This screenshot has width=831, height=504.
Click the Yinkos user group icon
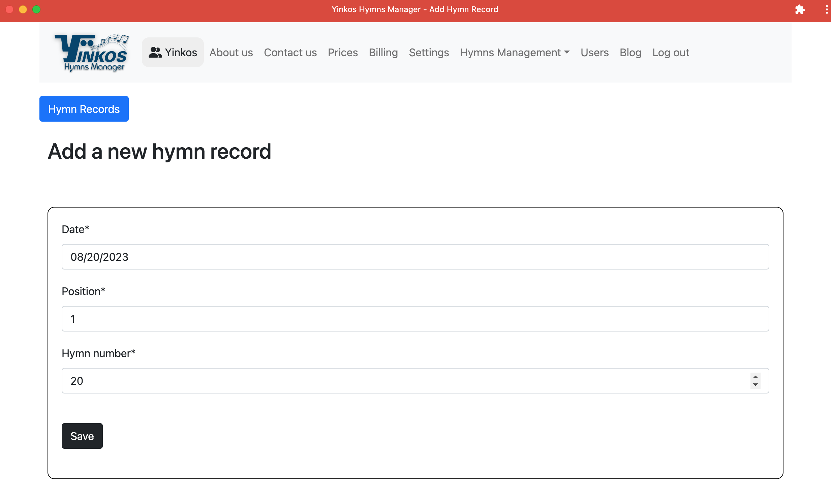155,52
